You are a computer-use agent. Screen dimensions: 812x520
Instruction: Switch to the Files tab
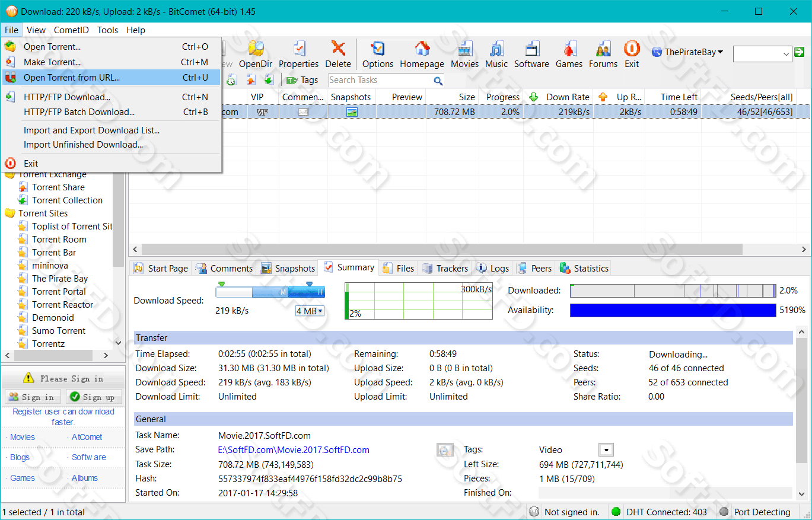point(399,268)
